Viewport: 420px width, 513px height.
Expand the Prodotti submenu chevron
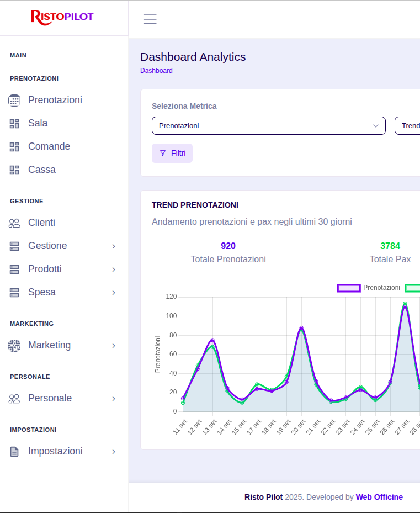click(x=114, y=269)
